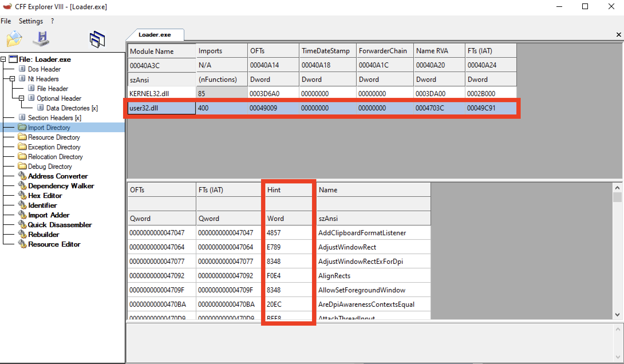Click the AlignRects function name

point(334,276)
